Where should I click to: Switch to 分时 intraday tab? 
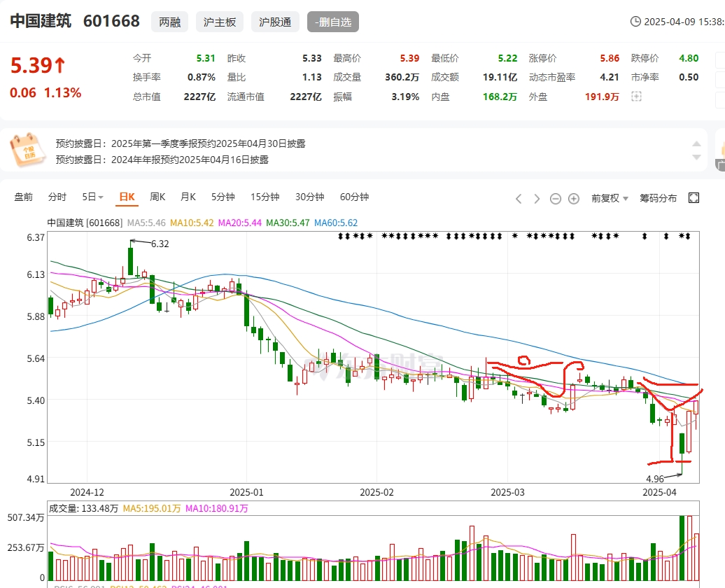click(x=57, y=197)
